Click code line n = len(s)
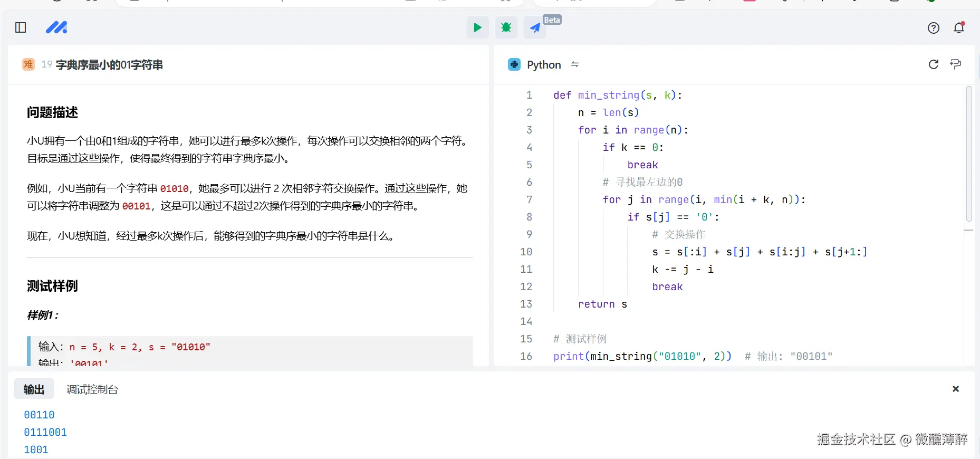Image resolution: width=980 pixels, height=459 pixels. pos(608,113)
